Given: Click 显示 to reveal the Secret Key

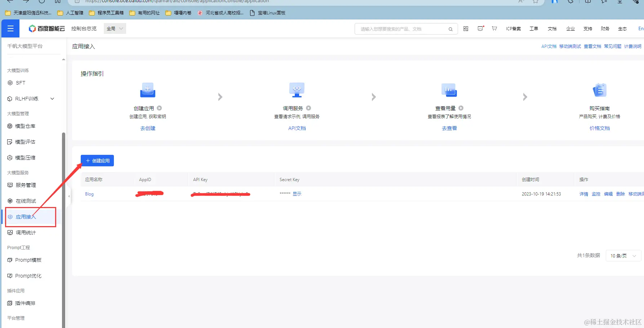Looking at the screenshot, I should 297,194.
